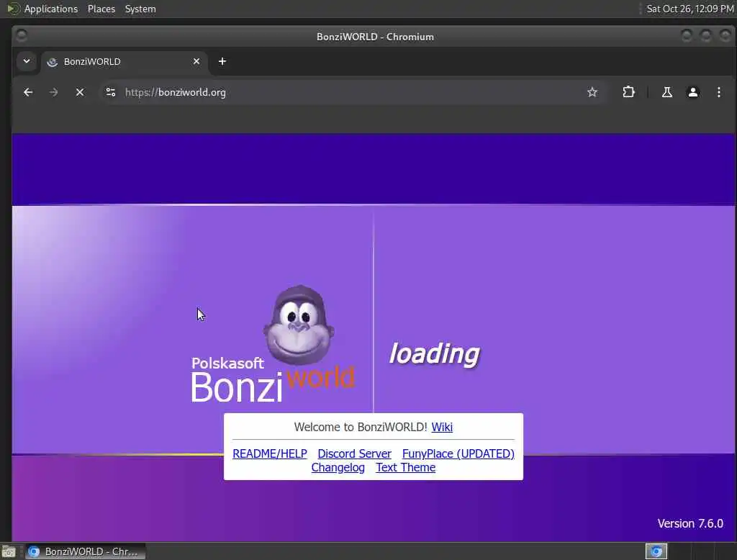The height and width of the screenshot is (560, 737).
Task: Click the show desktop icon in taskbar
Action: pos(9,551)
